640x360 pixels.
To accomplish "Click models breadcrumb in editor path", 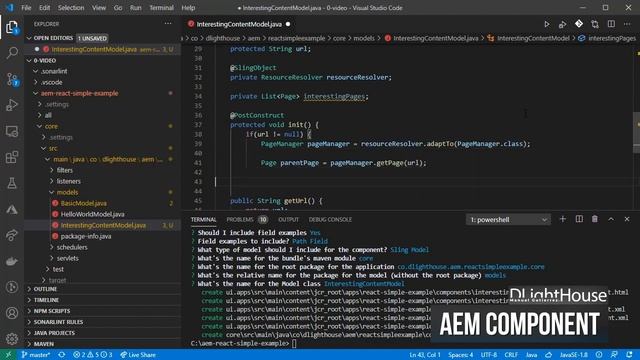I will click(x=364, y=38).
